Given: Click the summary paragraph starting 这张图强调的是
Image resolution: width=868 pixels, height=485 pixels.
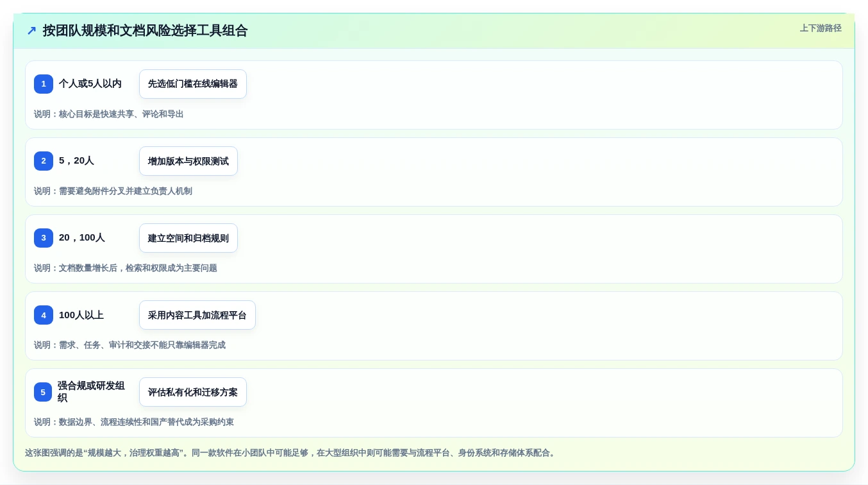Looking at the screenshot, I should coord(292,453).
